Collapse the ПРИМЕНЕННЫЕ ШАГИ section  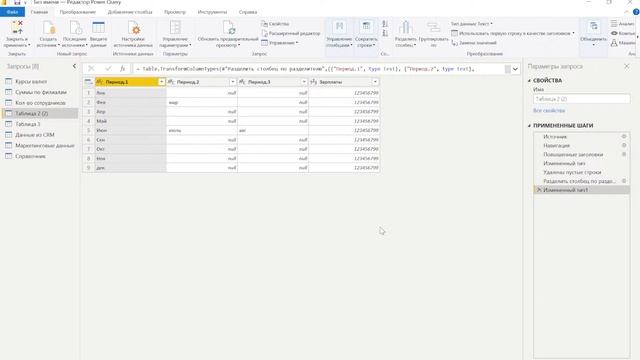(530, 126)
